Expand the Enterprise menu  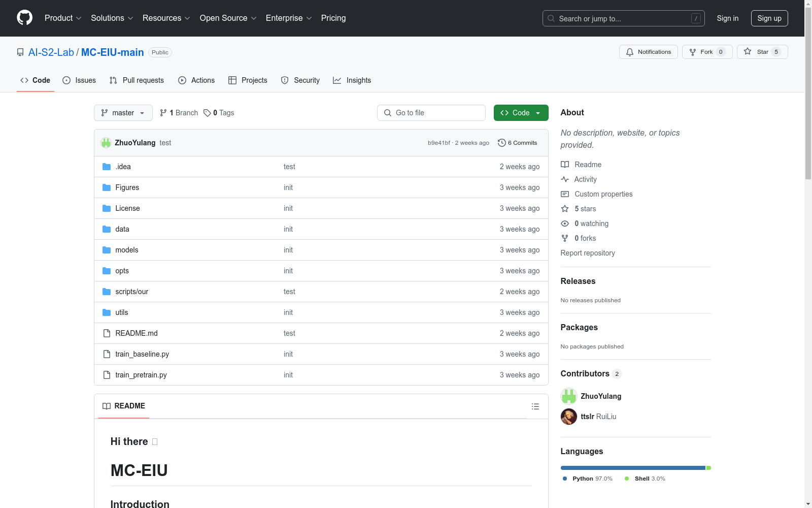tap(289, 18)
